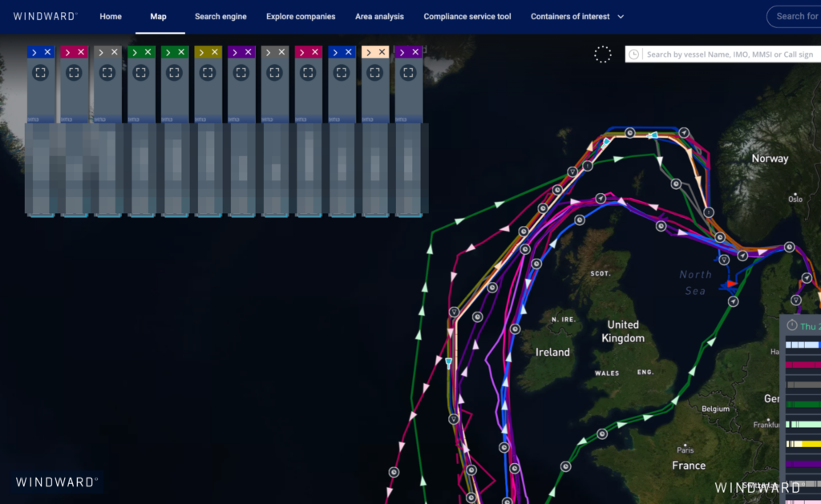Close the second blue vessel card

[x=349, y=52]
